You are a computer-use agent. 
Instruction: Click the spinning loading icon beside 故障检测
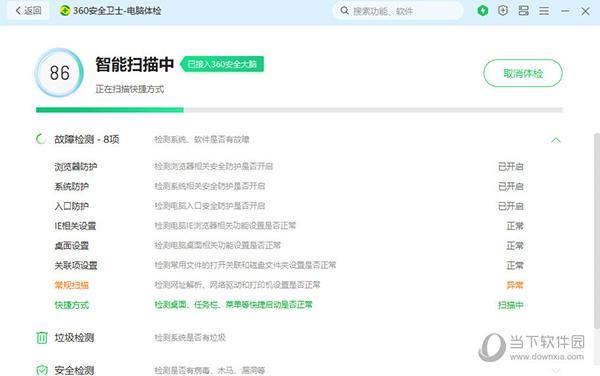pyautogui.click(x=41, y=139)
